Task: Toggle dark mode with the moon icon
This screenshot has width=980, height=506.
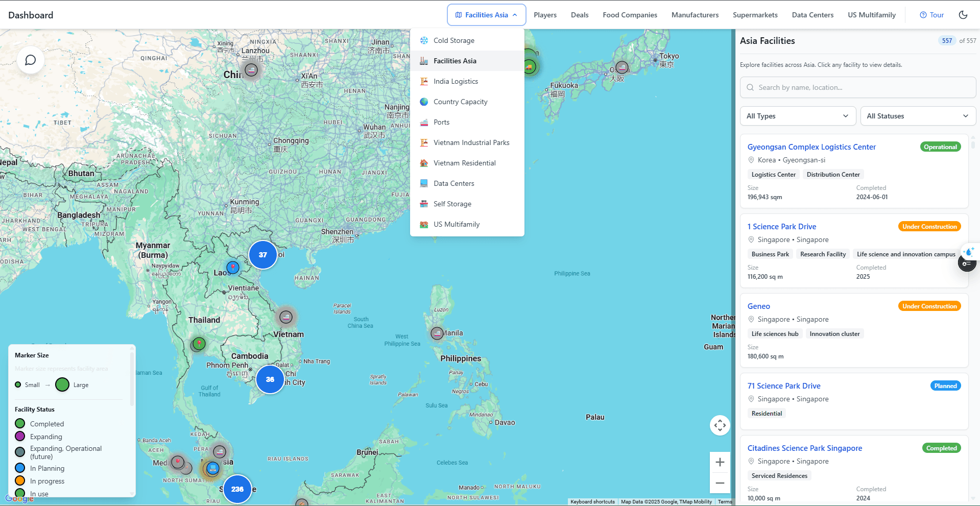Action: (963, 15)
